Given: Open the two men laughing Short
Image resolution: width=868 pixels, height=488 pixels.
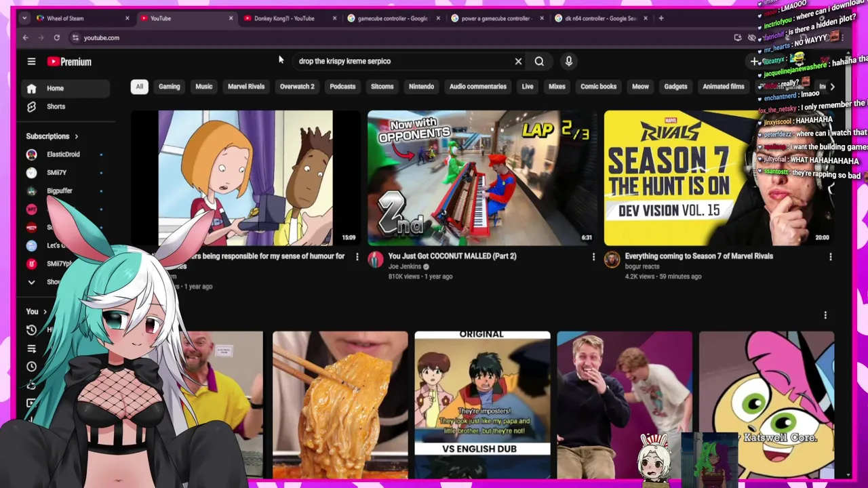Looking at the screenshot, I should coord(625,405).
